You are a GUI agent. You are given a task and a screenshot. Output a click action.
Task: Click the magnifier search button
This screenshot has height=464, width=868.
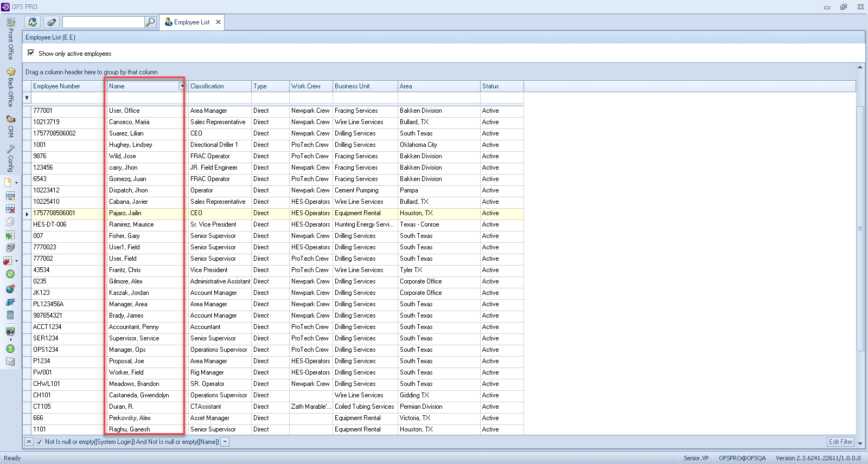(150, 22)
